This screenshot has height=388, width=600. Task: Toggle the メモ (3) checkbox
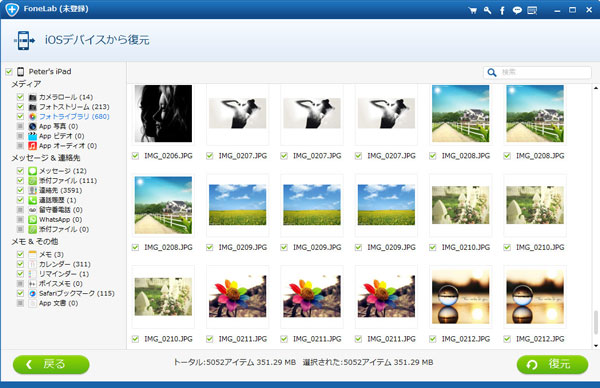pyautogui.click(x=20, y=254)
